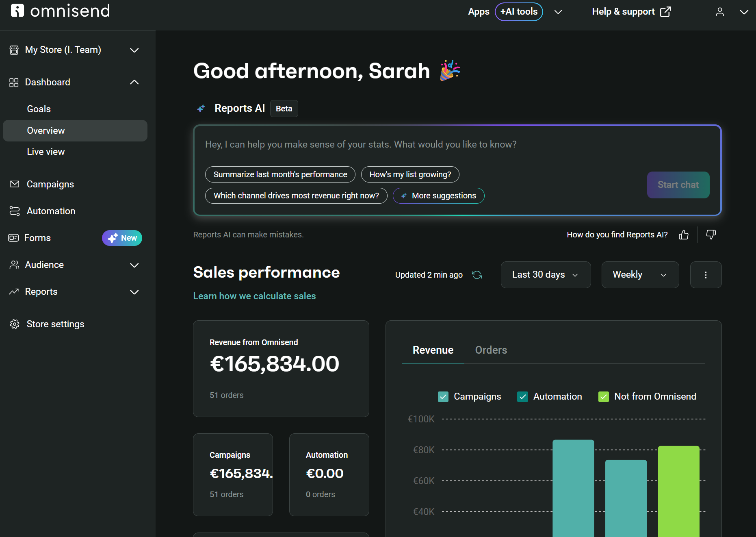Click the Reports AI sparkle icon
This screenshot has width=756, height=537.
tap(201, 109)
